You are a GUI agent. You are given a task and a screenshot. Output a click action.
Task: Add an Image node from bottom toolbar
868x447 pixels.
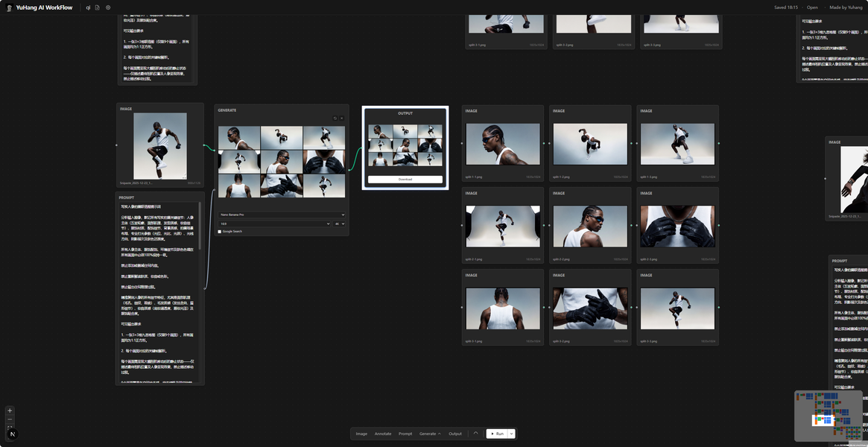click(x=361, y=434)
